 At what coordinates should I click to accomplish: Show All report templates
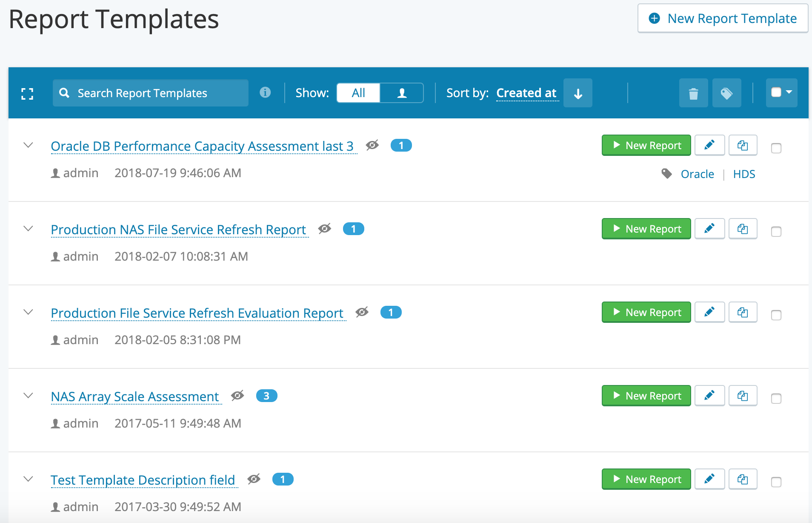click(x=358, y=93)
